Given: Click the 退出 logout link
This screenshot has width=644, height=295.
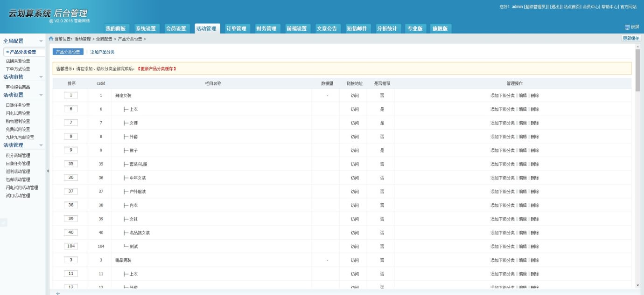Looking at the screenshot, I should [x=555, y=7].
